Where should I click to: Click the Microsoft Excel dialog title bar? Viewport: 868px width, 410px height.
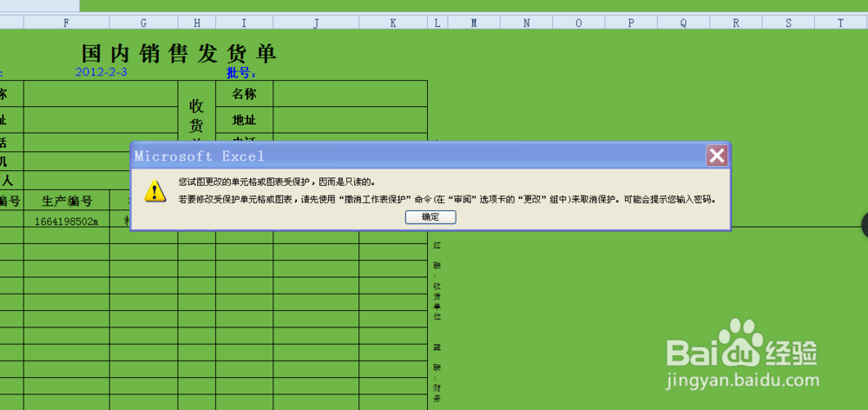(419, 156)
